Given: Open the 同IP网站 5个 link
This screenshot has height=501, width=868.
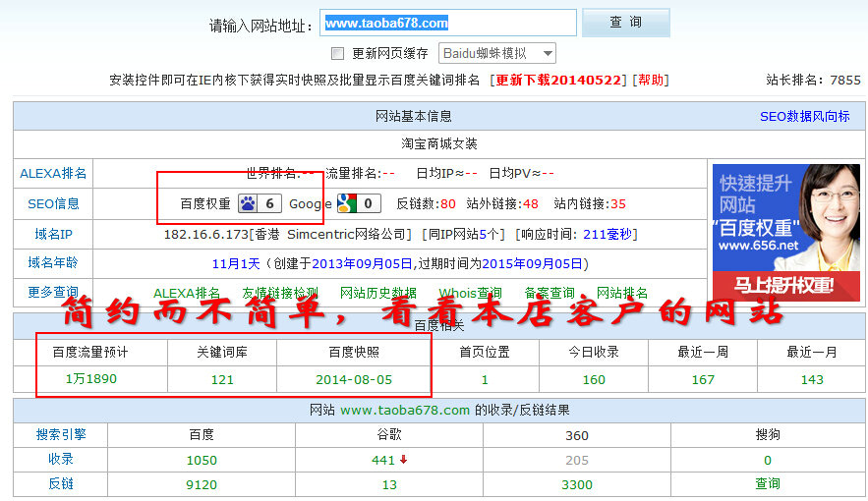Looking at the screenshot, I should [x=463, y=235].
